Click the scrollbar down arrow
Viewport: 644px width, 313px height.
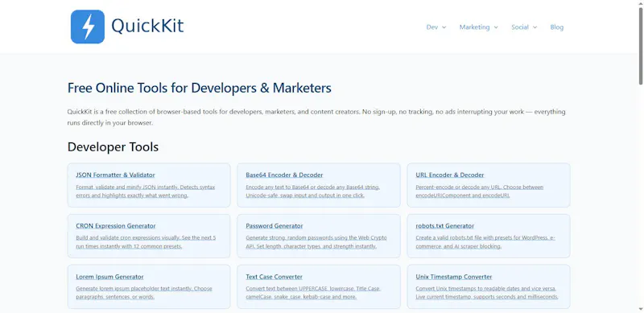click(x=640, y=310)
